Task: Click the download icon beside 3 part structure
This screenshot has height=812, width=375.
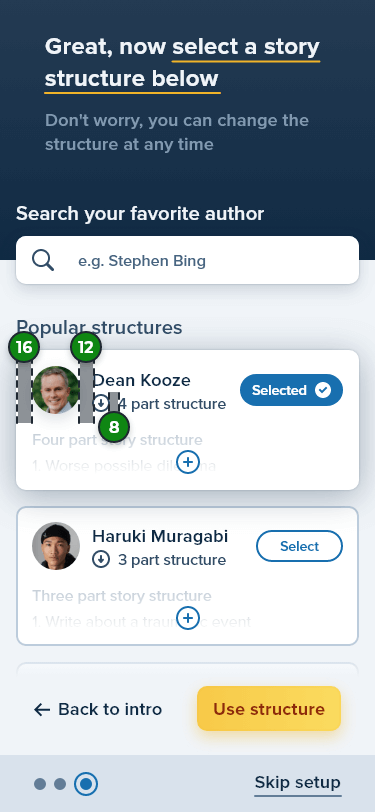Action: point(101,559)
